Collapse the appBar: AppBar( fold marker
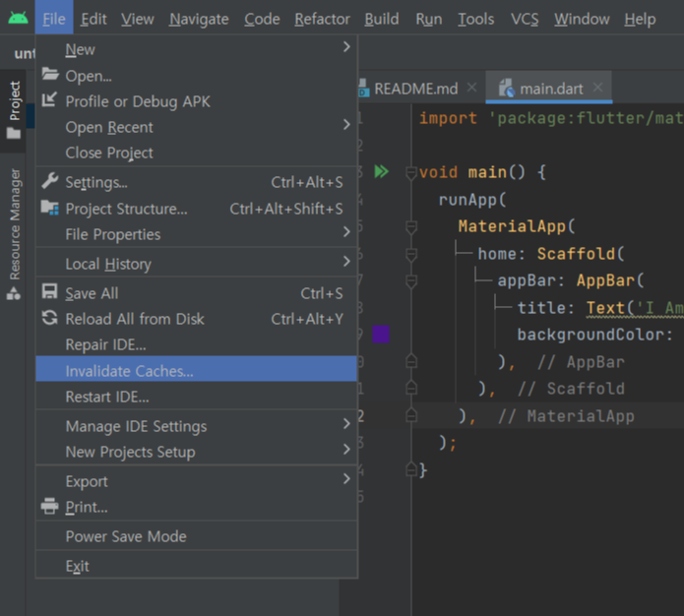This screenshot has width=684, height=616. click(411, 281)
